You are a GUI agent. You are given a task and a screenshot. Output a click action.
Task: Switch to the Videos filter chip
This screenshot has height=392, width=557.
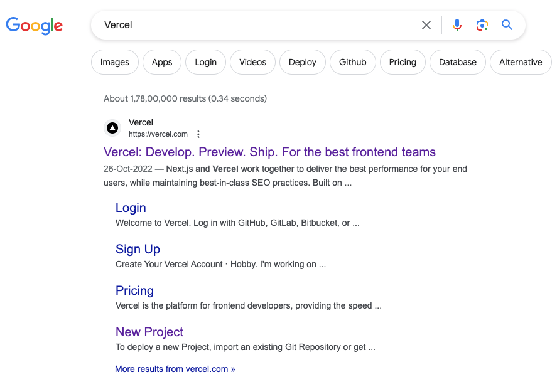252,62
